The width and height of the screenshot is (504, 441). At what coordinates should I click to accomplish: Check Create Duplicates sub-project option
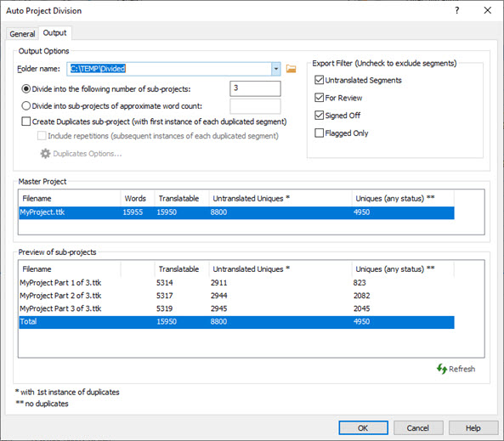point(26,122)
